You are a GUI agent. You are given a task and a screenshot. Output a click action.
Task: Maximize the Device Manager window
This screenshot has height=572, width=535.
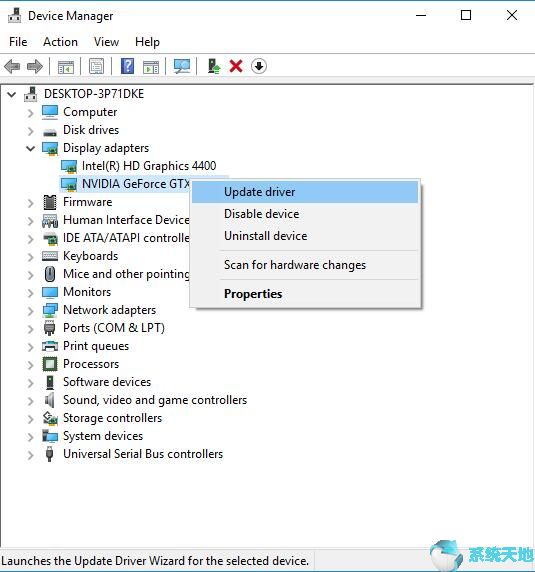pos(466,15)
